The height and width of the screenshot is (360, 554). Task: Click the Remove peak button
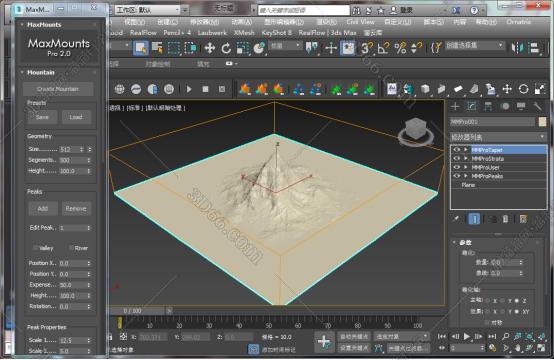point(76,208)
